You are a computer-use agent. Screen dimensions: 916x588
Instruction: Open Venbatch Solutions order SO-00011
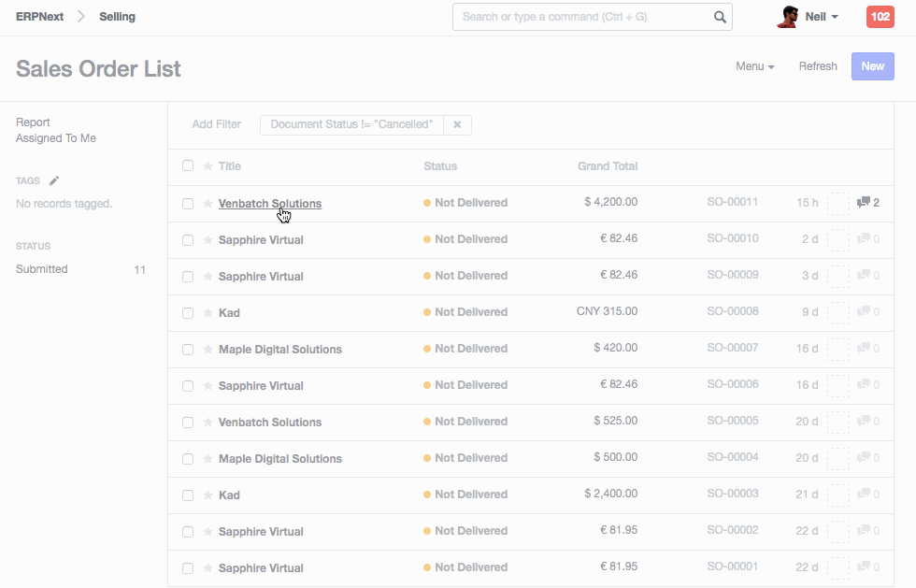(x=270, y=204)
